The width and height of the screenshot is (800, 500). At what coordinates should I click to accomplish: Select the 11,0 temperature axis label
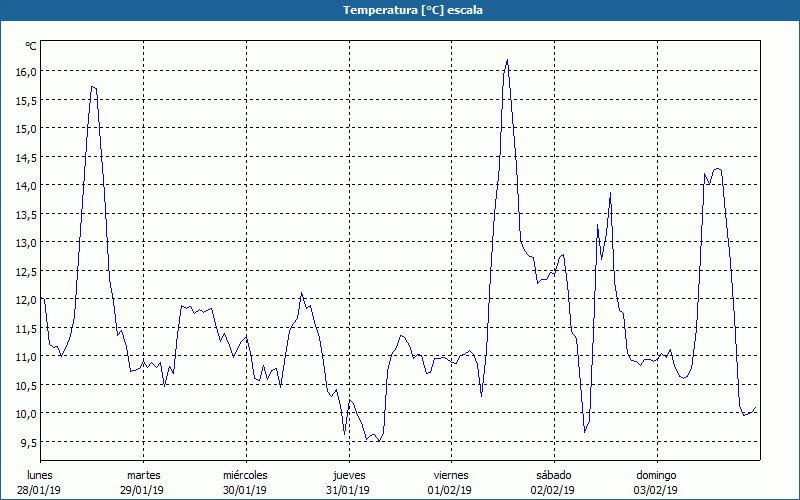[x=25, y=356]
